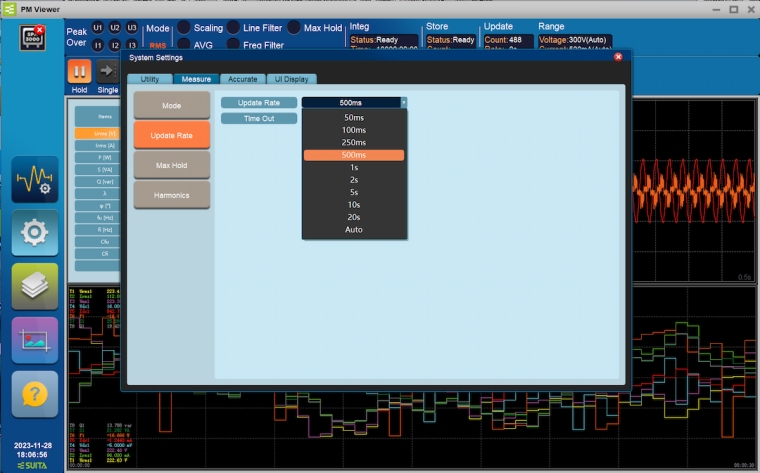Screen dimensions: 760x473
Task: Select Auto in the update rate list
Action: click(x=353, y=230)
